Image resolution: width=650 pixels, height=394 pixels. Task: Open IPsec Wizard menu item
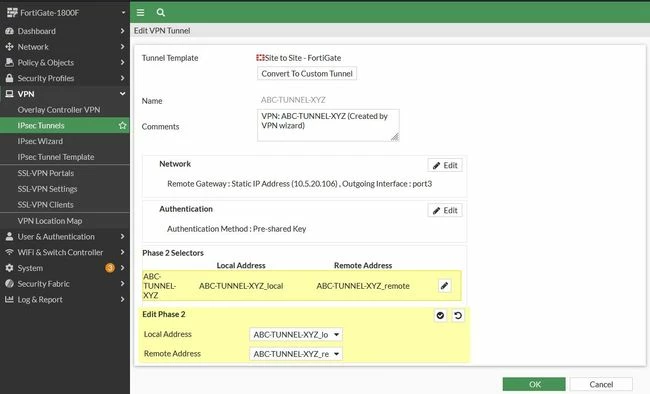pyautogui.click(x=65, y=141)
